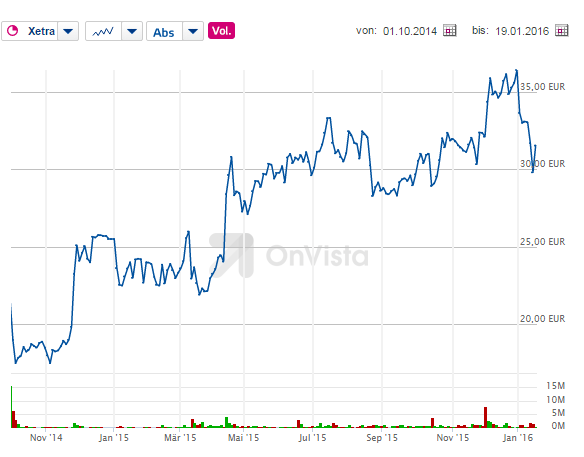Edit the start date 01.10.2014 field
Image resolution: width=584 pixels, height=457 pixels.
click(410, 31)
